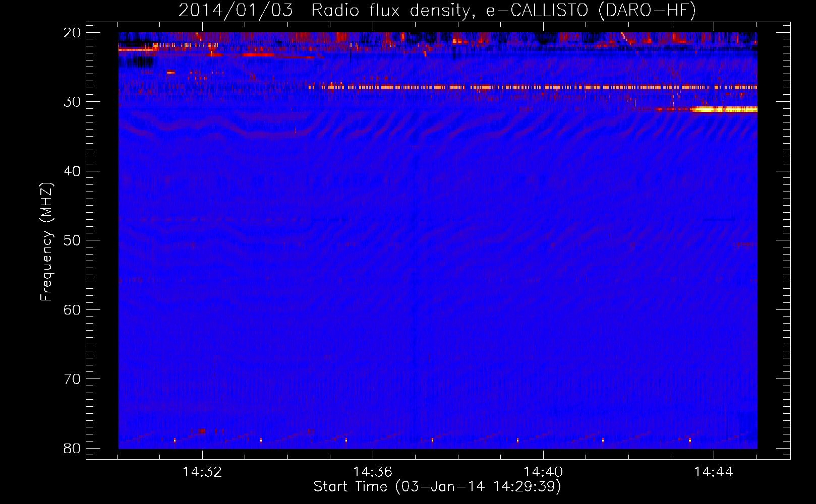Click the frequency tick label 70
Viewport: 816px width, 504px height.
(x=72, y=379)
